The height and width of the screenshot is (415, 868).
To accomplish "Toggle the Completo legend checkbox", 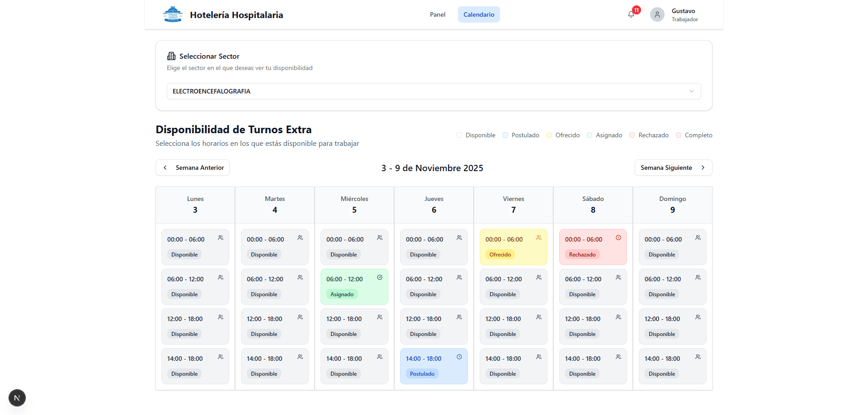I will [x=678, y=135].
